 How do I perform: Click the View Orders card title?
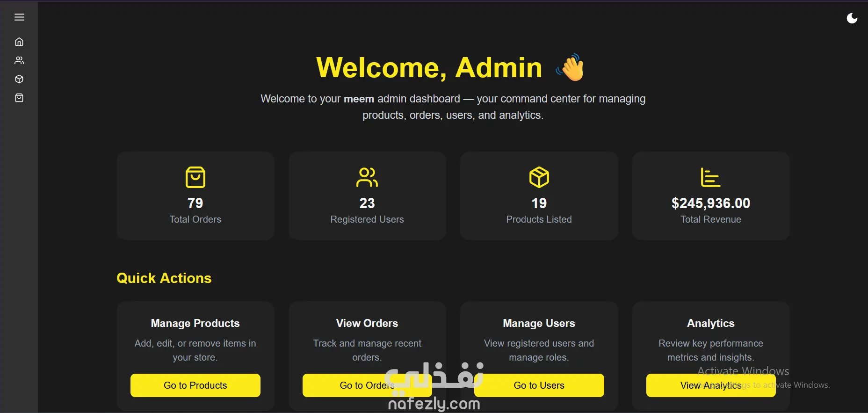pos(367,323)
